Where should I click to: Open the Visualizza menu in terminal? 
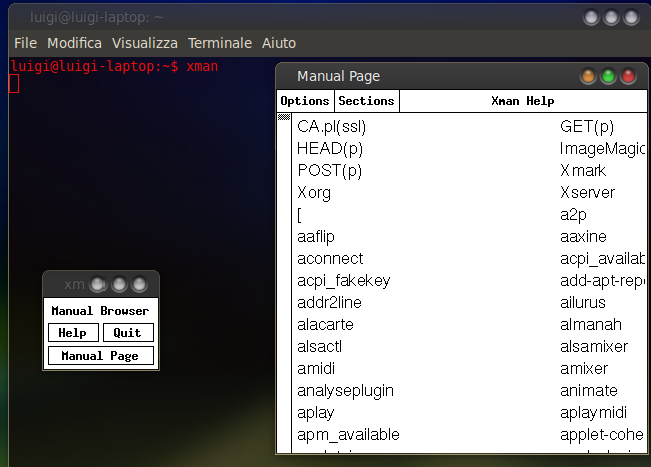(x=145, y=43)
